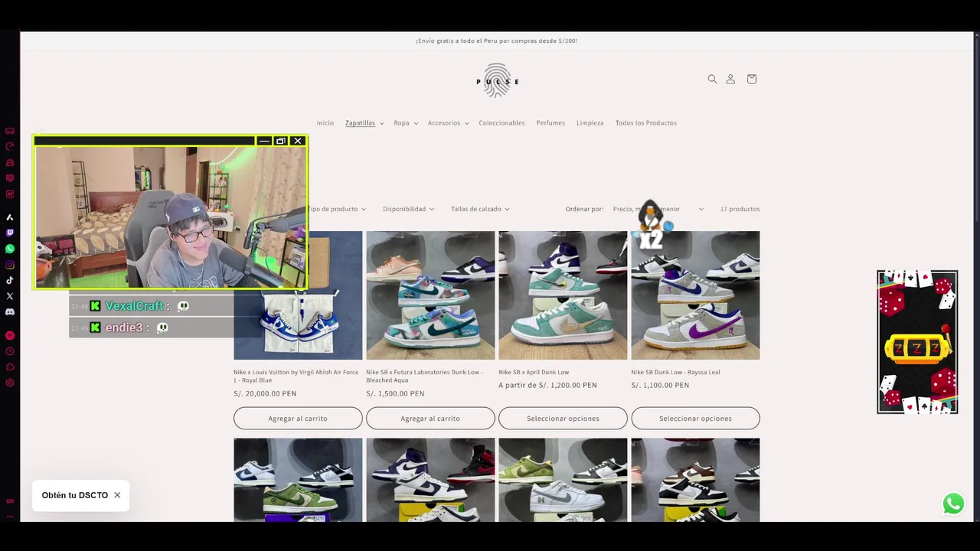
Task: Open the Disponibilidad filter
Action: point(408,209)
